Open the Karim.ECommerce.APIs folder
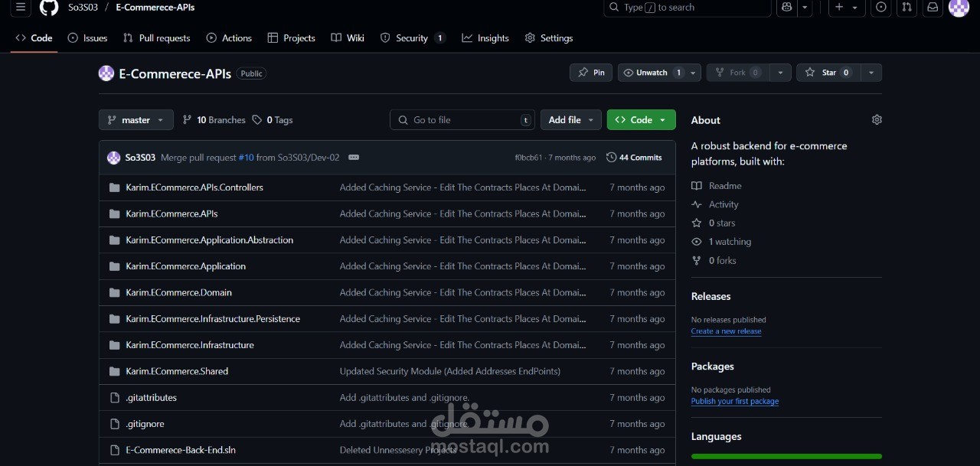The image size is (980, 466). pyautogui.click(x=171, y=213)
